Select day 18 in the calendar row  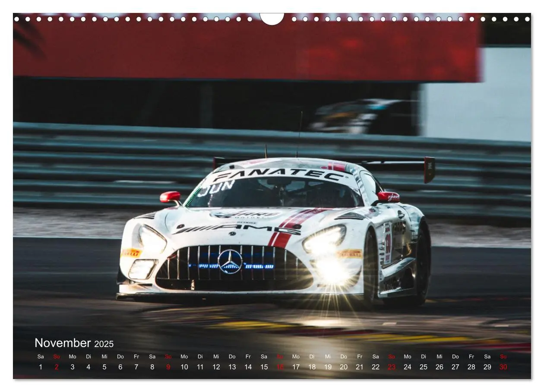click(x=312, y=367)
